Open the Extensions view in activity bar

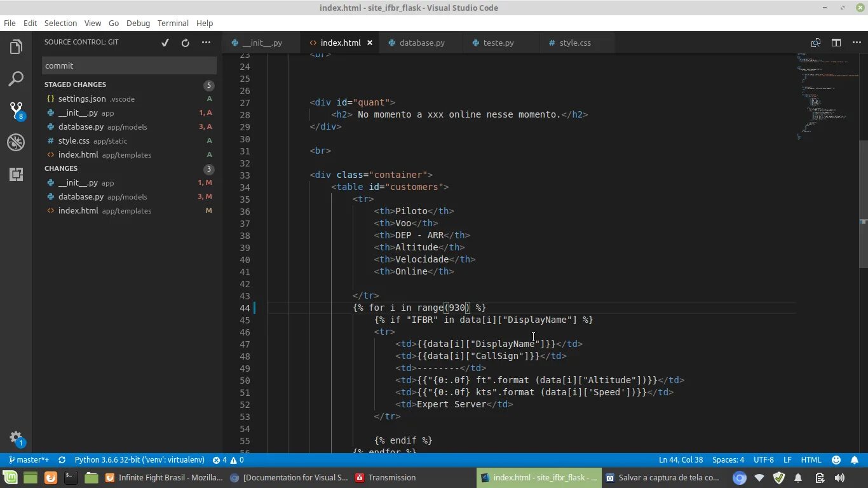click(x=16, y=174)
